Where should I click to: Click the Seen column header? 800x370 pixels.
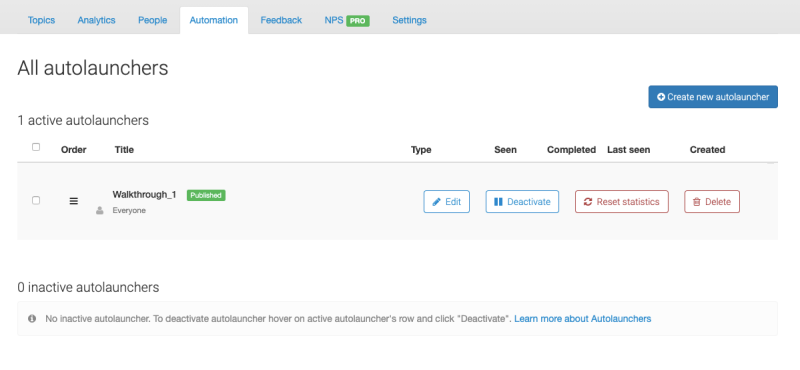click(x=505, y=150)
